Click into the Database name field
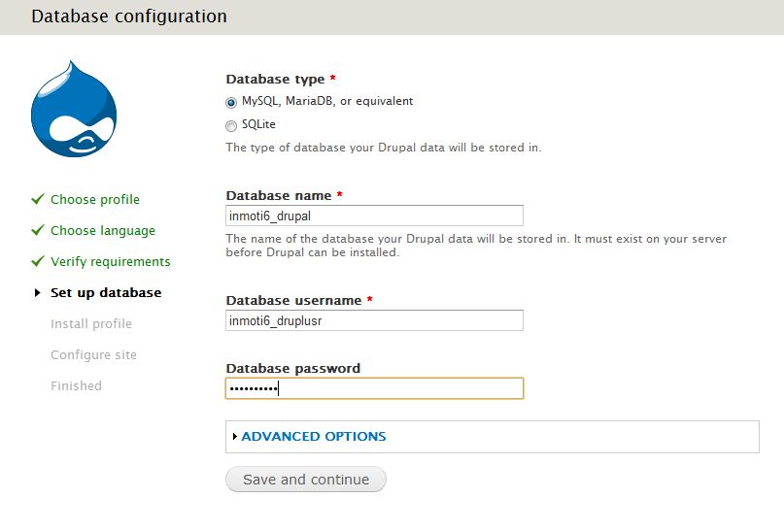 point(374,216)
